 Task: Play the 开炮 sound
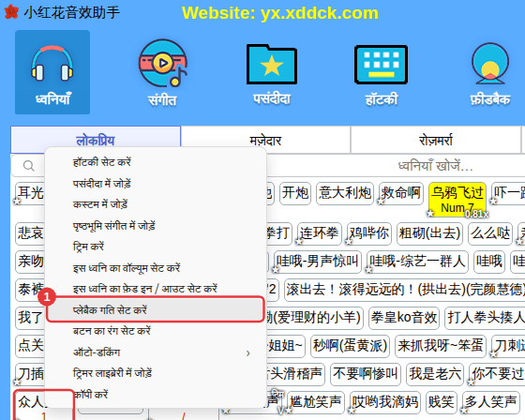tap(295, 193)
